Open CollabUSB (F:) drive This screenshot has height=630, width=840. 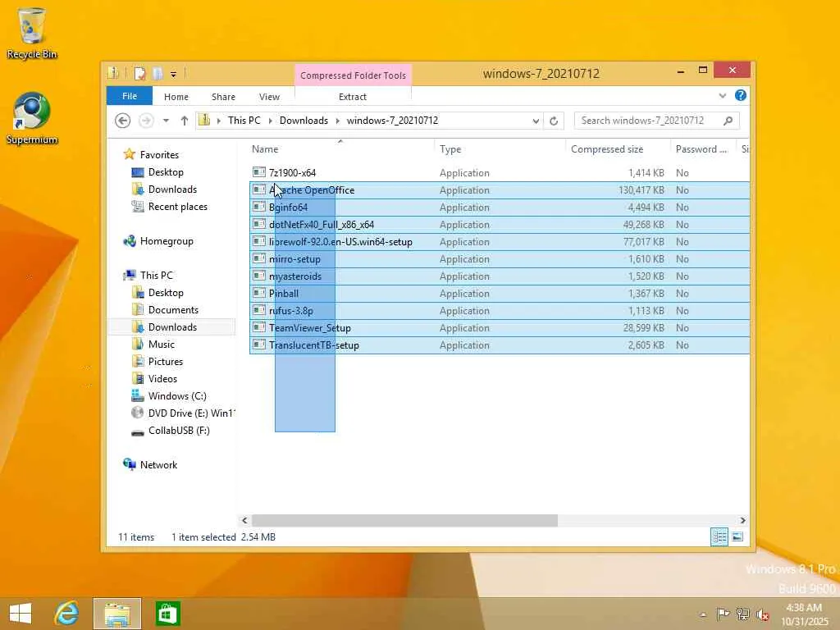coord(178,430)
